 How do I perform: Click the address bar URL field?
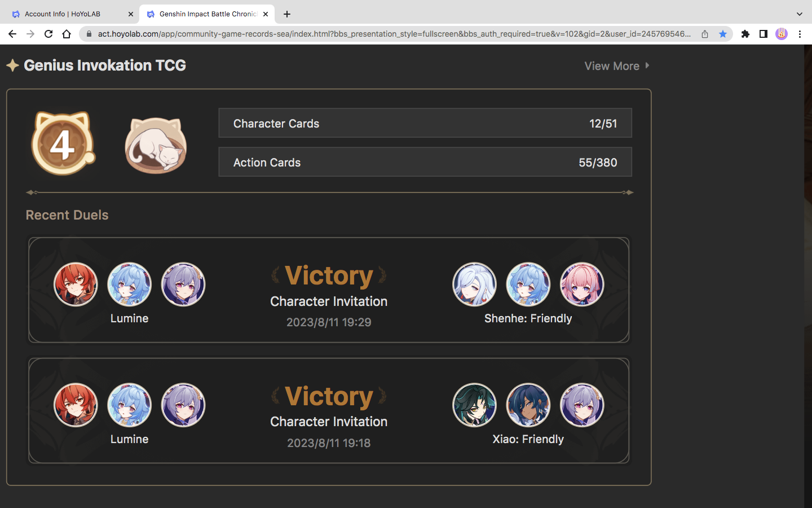(x=394, y=34)
